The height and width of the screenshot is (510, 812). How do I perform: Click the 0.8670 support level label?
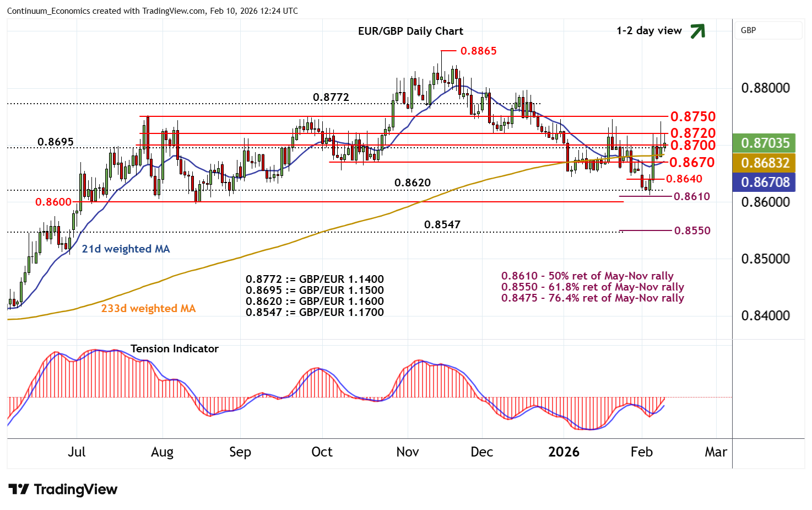pos(692,162)
